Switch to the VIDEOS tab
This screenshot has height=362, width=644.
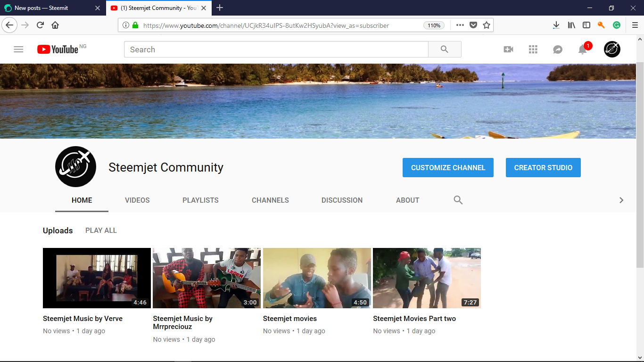(x=137, y=200)
